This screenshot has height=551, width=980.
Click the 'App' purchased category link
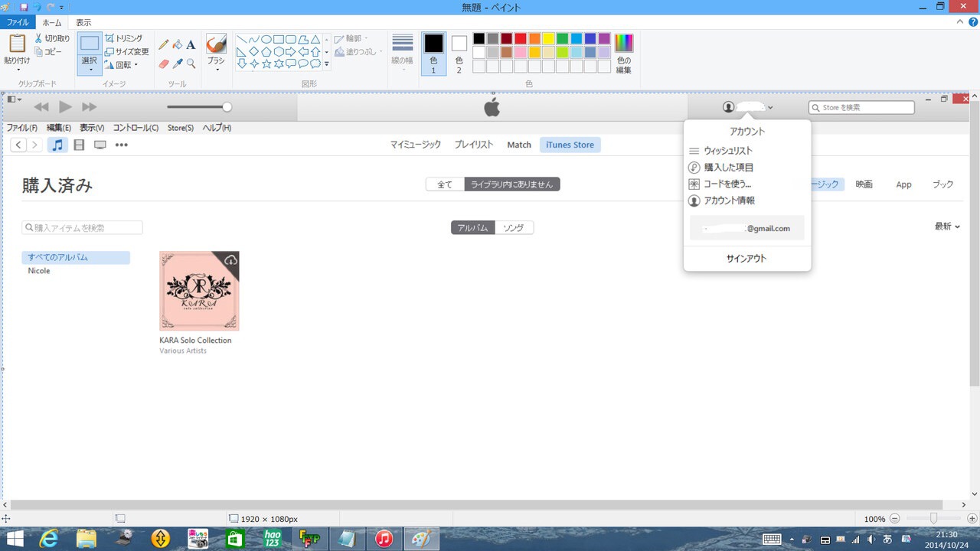point(904,184)
